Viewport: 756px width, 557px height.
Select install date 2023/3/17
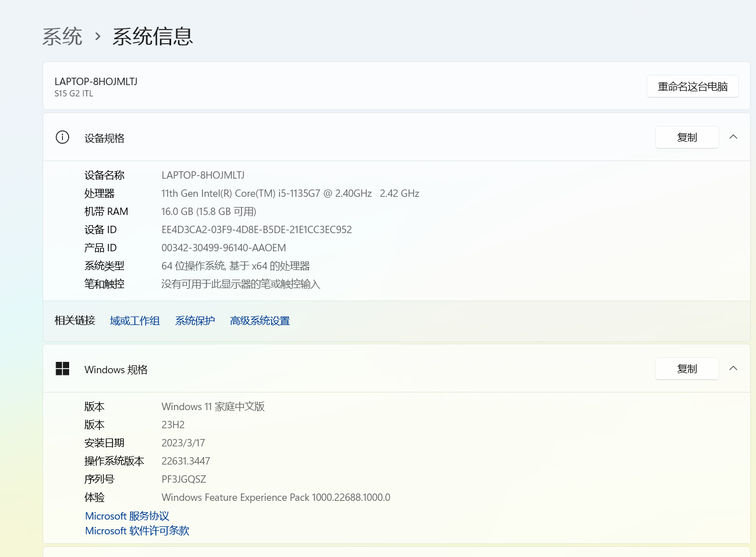point(183,443)
